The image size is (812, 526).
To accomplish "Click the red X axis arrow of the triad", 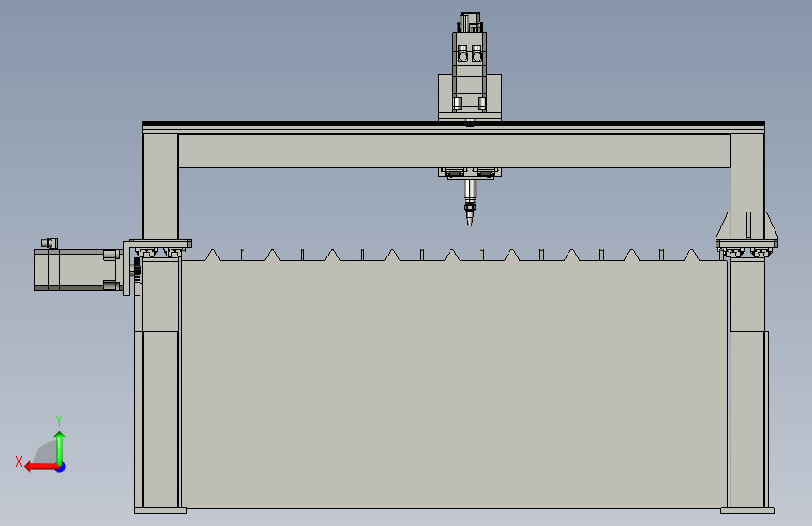I will click(x=41, y=467).
